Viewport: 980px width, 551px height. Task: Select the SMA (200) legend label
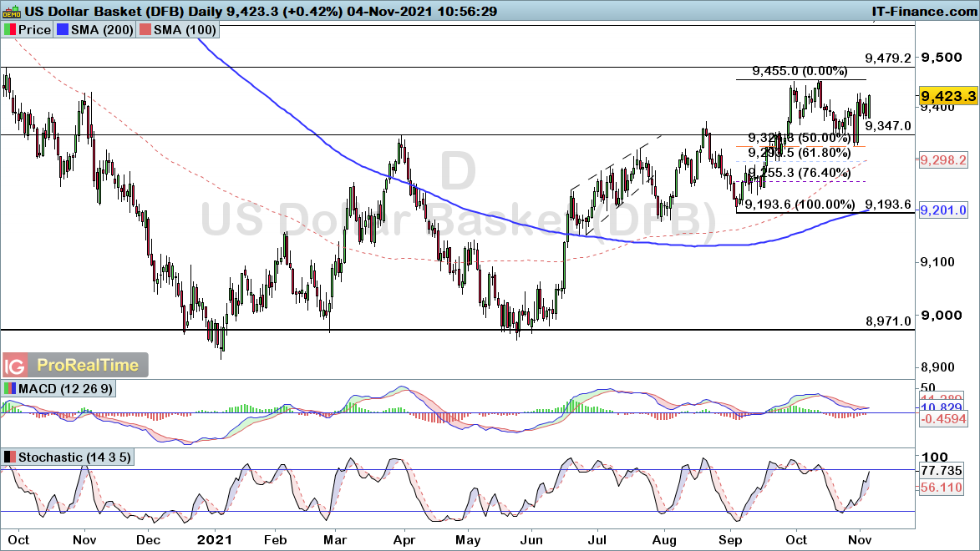tap(102, 30)
